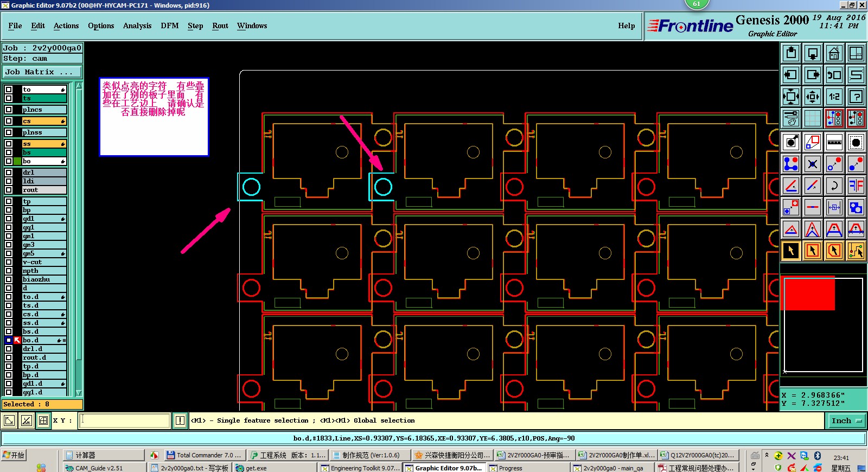This screenshot has height=472, width=868.
Task: Click the red work-layer arrow on bo.d
Action: click(17, 340)
